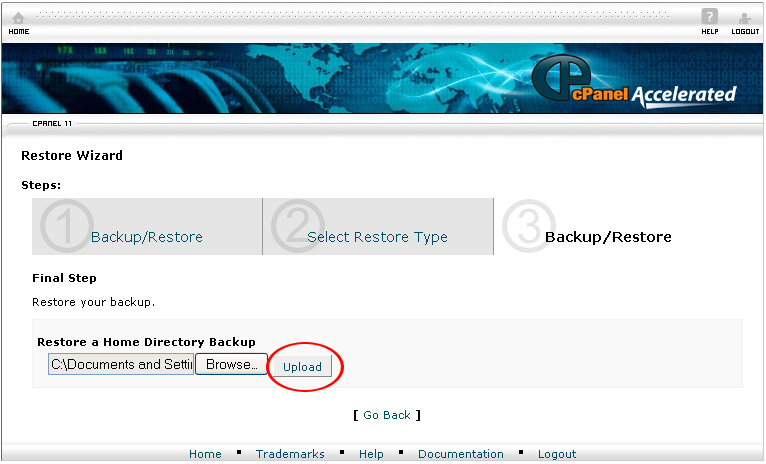
Task: Click the top HOME text label
Action: (x=19, y=31)
